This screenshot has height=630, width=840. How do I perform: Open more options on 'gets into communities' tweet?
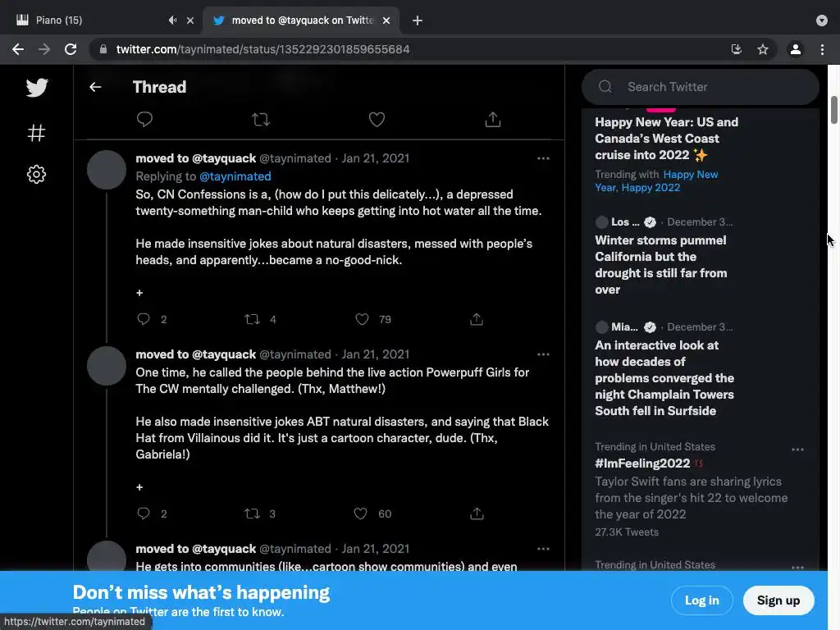[543, 549]
